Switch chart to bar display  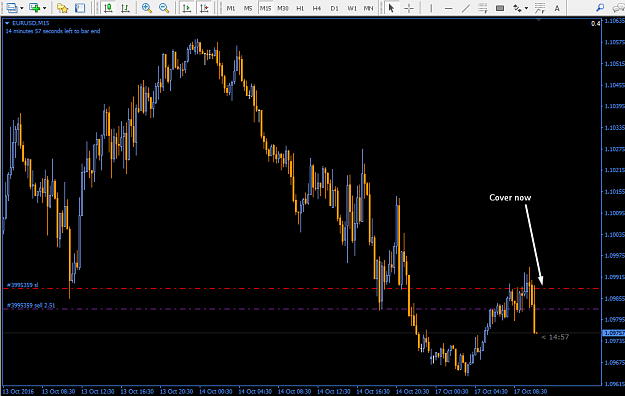pos(125,8)
